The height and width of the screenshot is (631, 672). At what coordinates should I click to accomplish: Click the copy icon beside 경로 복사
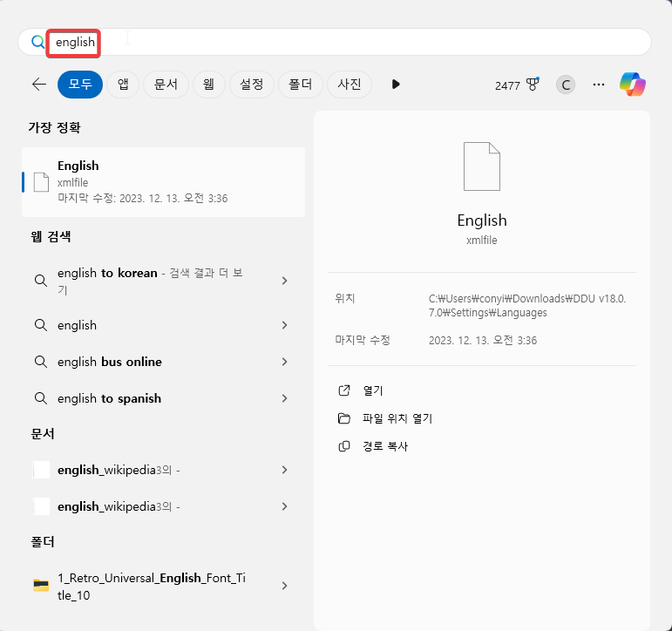pos(344,446)
